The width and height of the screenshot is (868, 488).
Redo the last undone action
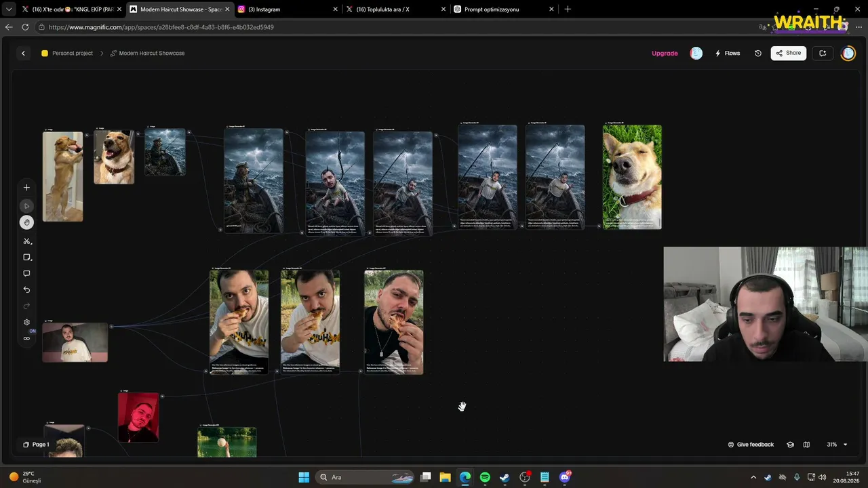tap(26, 306)
